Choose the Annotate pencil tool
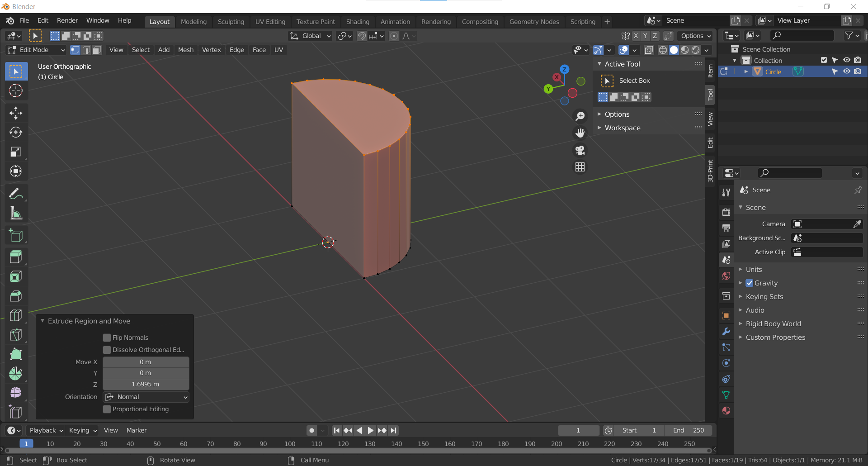This screenshot has height=466, width=868. [x=16, y=194]
